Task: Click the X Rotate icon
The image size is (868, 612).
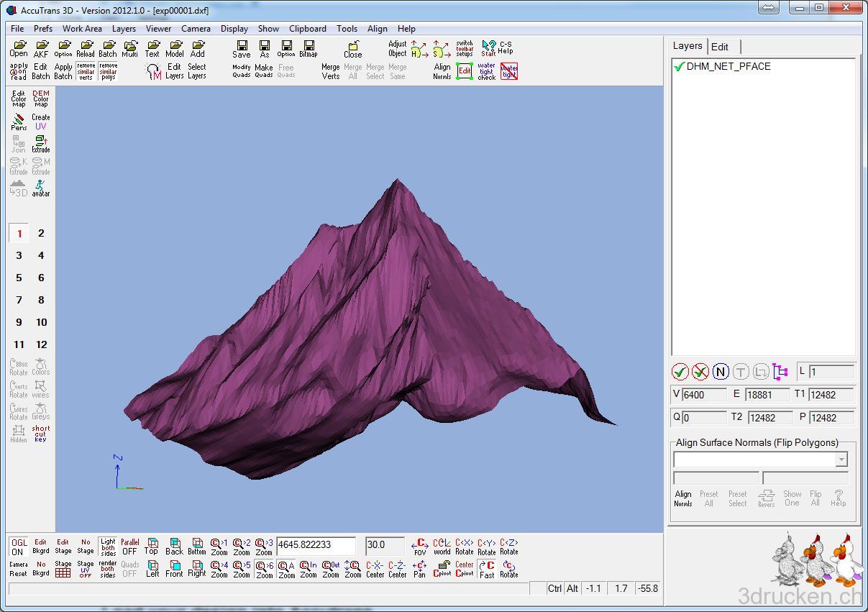Action: [x=465, y=547]
